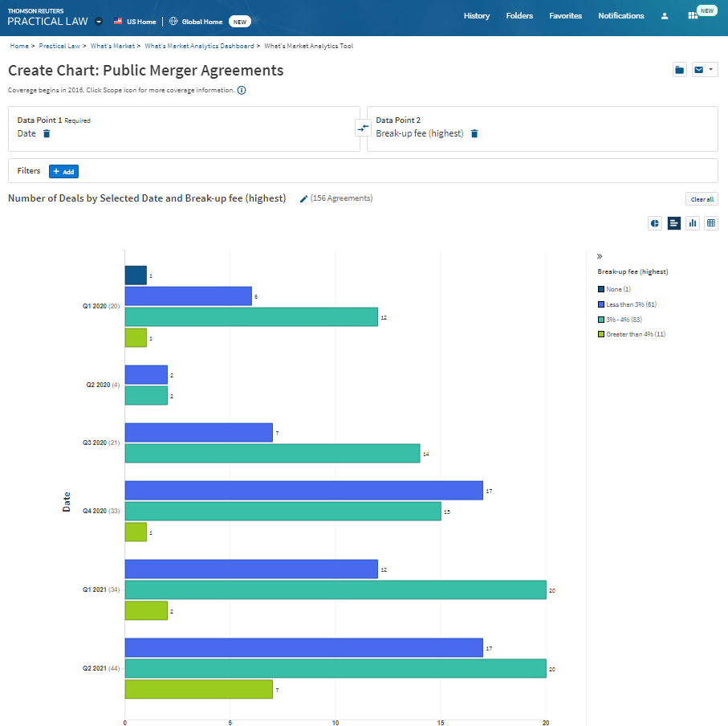Switch to table grid view
Viewport: 728px width, 726px height.
(711, 223)
